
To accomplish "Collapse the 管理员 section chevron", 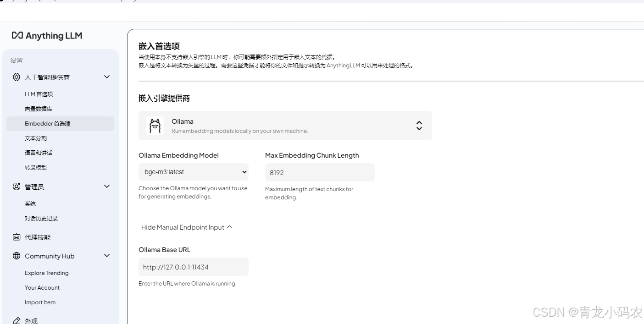I will [107, 187].
